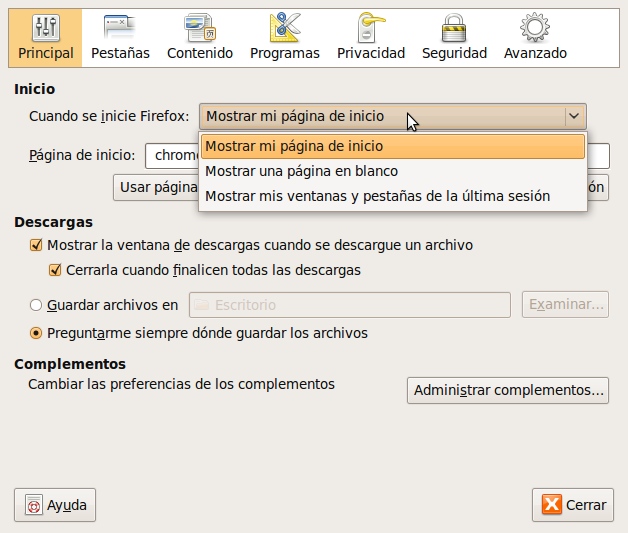Choose Mostrar una página en blanco option
This screenshot has width=628, height=533.
click(x=301, y=171)
